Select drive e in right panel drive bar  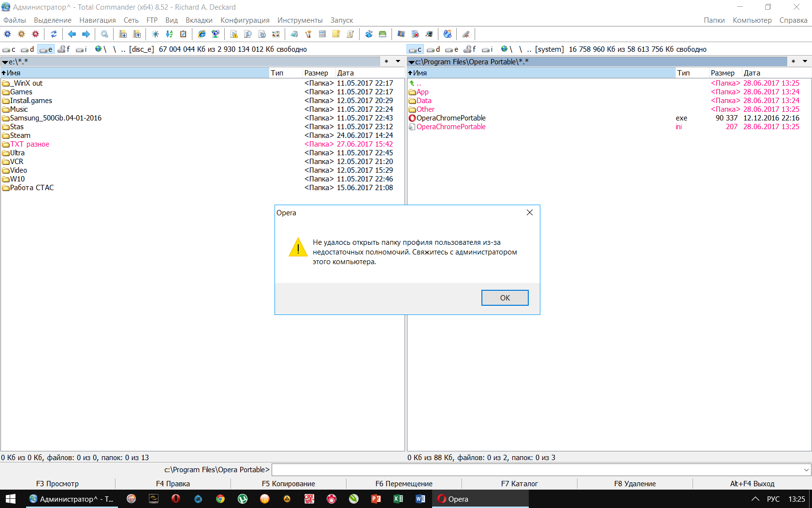(452, 49)
